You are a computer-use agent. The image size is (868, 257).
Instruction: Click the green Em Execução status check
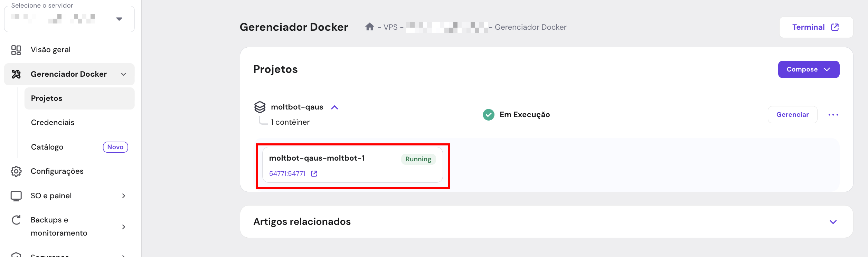coord(488,114)
